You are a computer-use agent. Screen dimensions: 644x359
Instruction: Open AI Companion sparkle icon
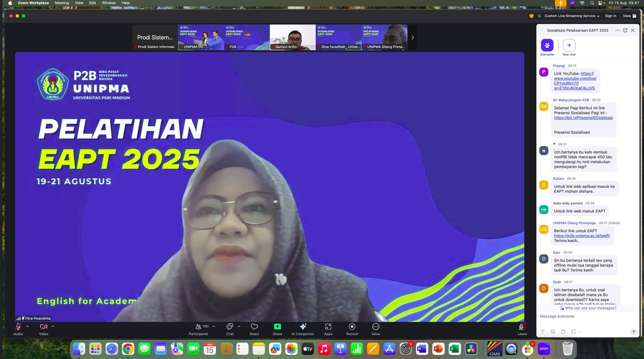pyautogui.click(x=303, y=327)
